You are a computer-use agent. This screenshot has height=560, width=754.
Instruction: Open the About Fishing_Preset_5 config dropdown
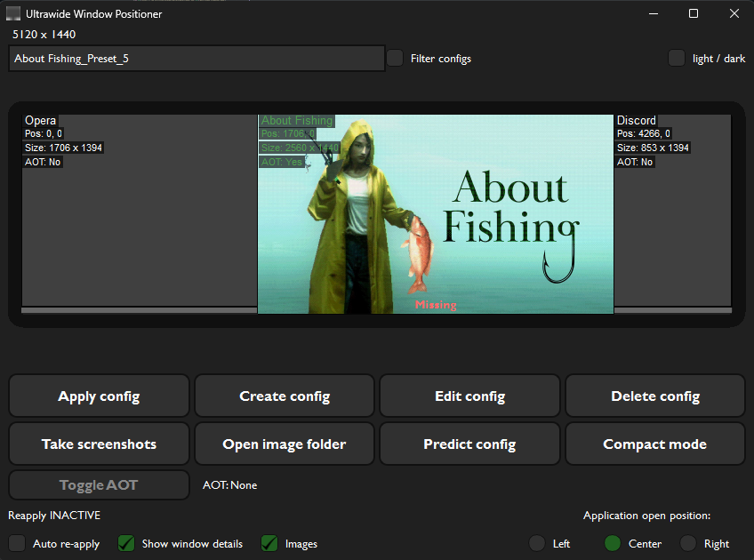point(197,59)
